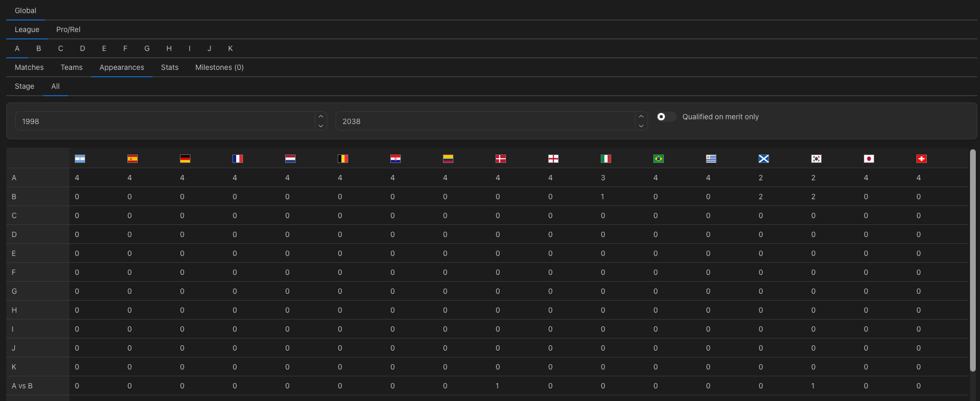This screenshot has height=401, width=980.
Task: Open the Pro/Rel tab
Action: (x=68, y=29)
